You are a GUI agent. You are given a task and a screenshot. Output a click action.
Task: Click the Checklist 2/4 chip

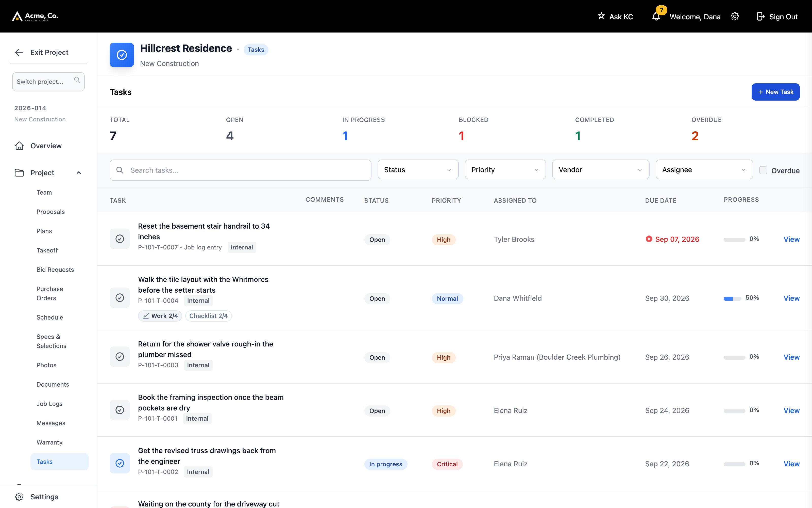pos(208,316)
